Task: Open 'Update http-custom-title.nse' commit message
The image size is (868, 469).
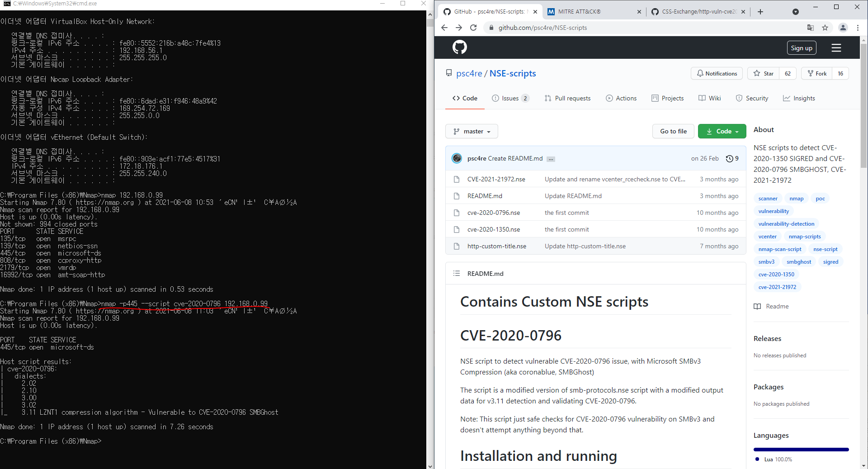Action: (585, 246)
